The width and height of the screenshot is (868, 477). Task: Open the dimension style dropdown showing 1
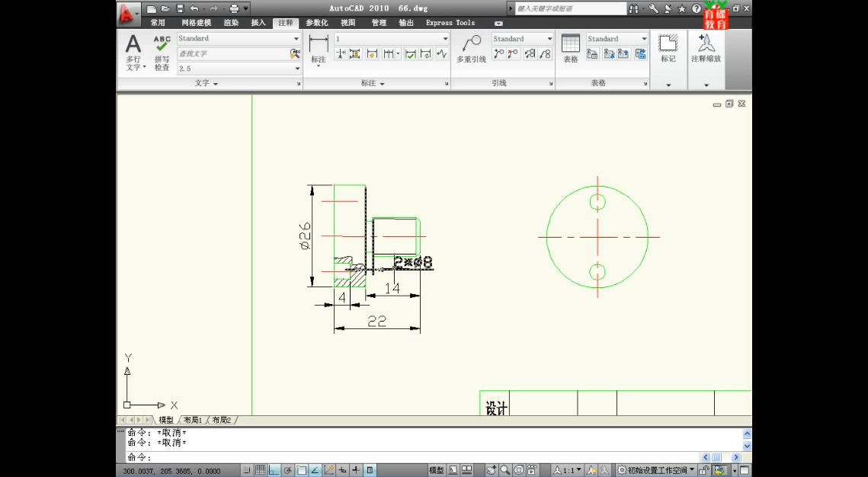pos(445,39)
